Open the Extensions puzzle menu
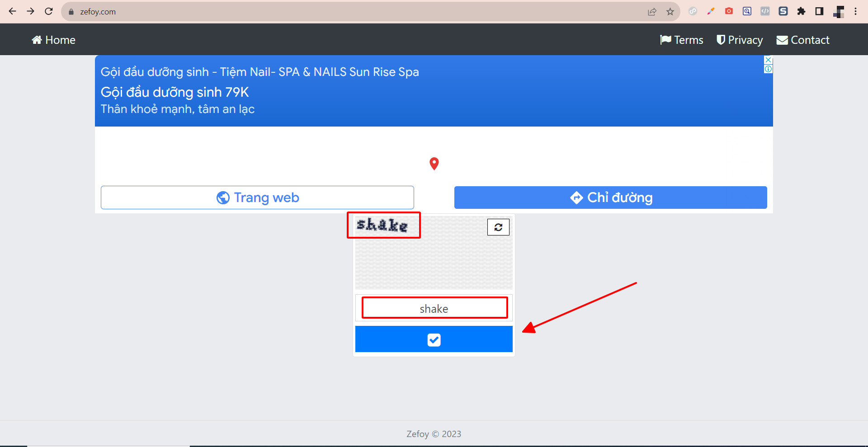868x447 pixels. click(801, 11)
